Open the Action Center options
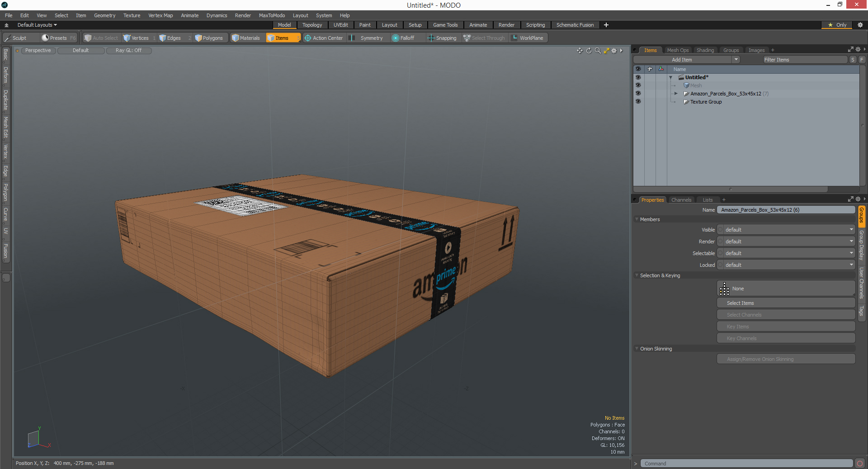The height and width of the screenshot is (469, 868). pos(324,38)
